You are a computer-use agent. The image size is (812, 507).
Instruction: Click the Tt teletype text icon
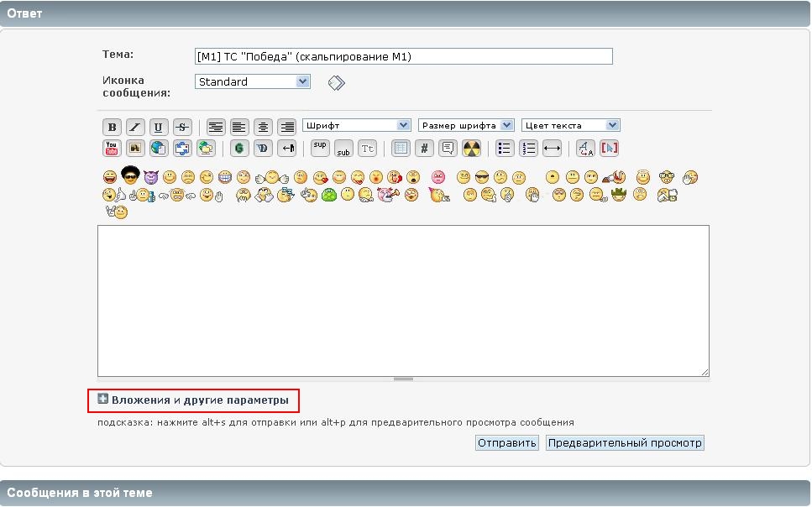[367, 148]
